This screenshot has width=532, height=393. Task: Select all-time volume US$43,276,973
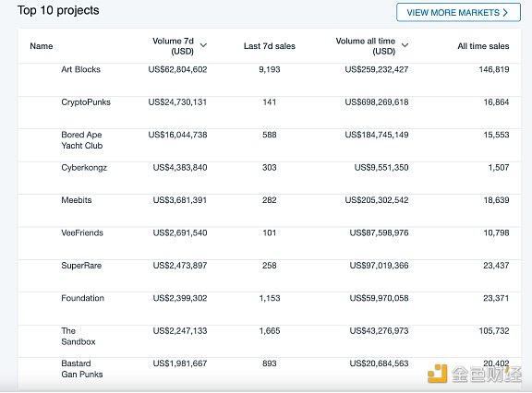pyautogui.click(x=379, y=331)
